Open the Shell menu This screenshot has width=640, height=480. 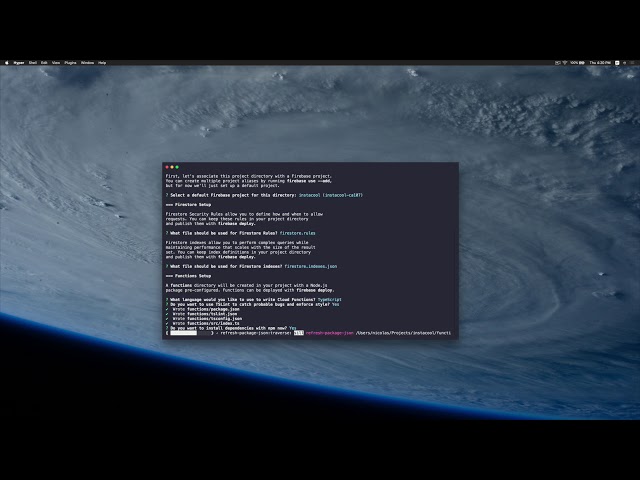click(x=33, y=63)
